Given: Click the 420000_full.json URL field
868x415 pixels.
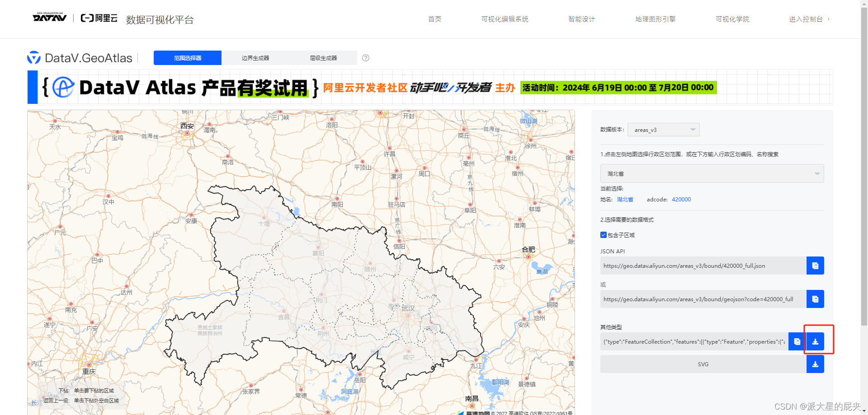Looking at the screenshot, I should tap(703, 266).
